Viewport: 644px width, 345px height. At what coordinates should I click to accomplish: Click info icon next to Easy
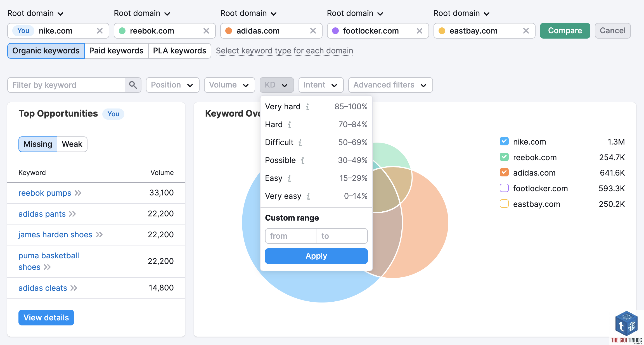[x=289, y=178]
